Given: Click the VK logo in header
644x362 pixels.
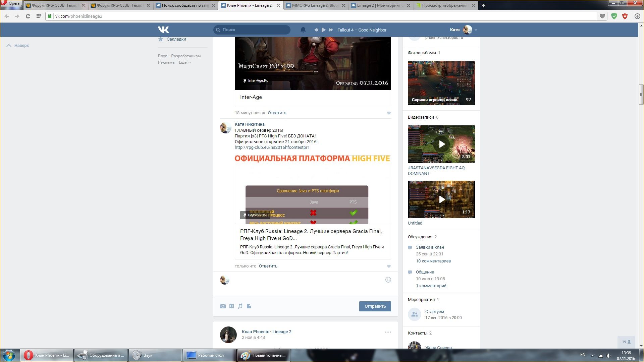Looking at the screenshot, I should (x=163, y=30).
